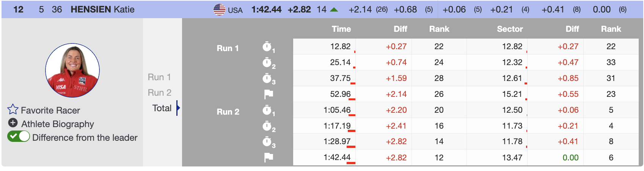Click the Favorite Racer star icon
The width and height of the screenshot is (644, 171).
point(13,110)
